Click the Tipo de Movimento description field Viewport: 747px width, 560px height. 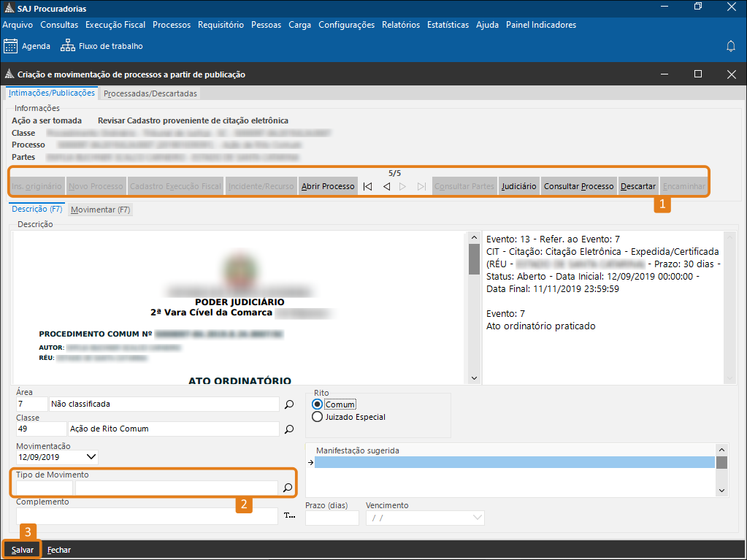click(176, 488)
